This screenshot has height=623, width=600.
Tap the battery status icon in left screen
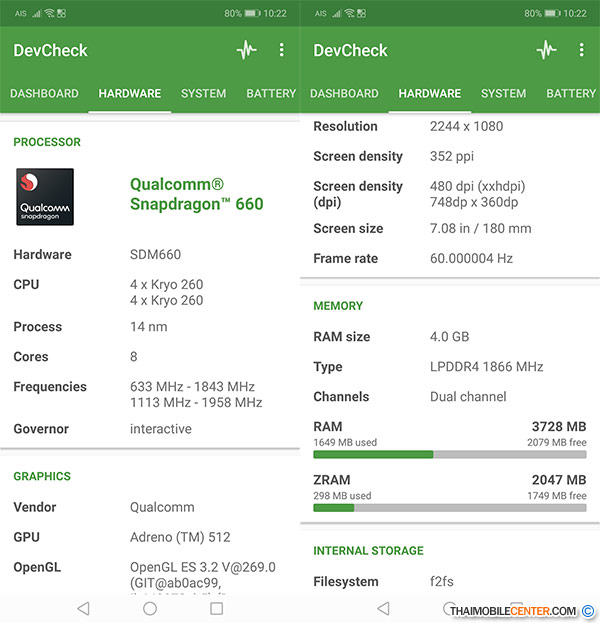[252, 14]
